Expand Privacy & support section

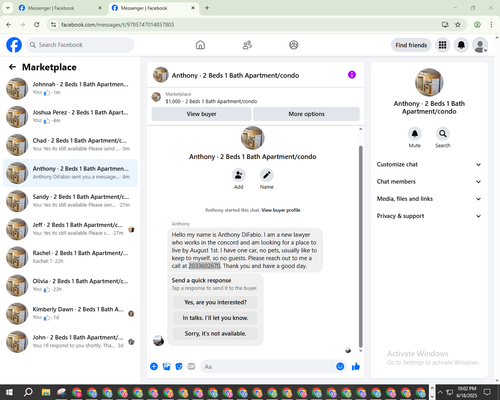429,216
